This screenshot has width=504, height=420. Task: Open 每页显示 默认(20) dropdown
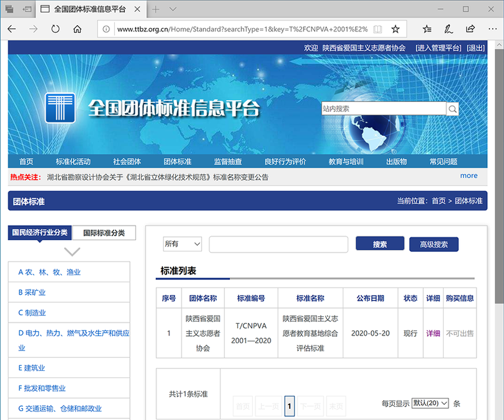430,403
